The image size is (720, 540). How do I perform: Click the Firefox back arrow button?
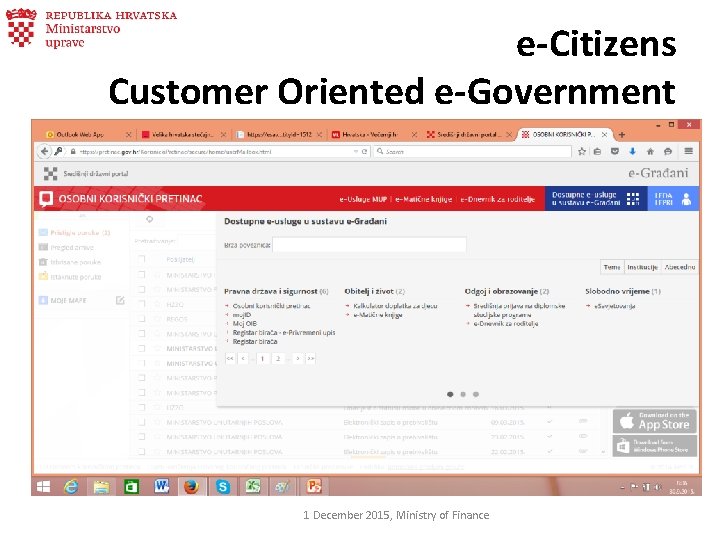coord(44,151)
